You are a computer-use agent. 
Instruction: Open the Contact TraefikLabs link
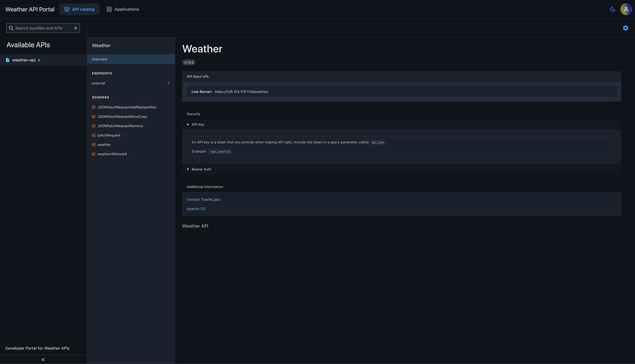pos(203,200)
